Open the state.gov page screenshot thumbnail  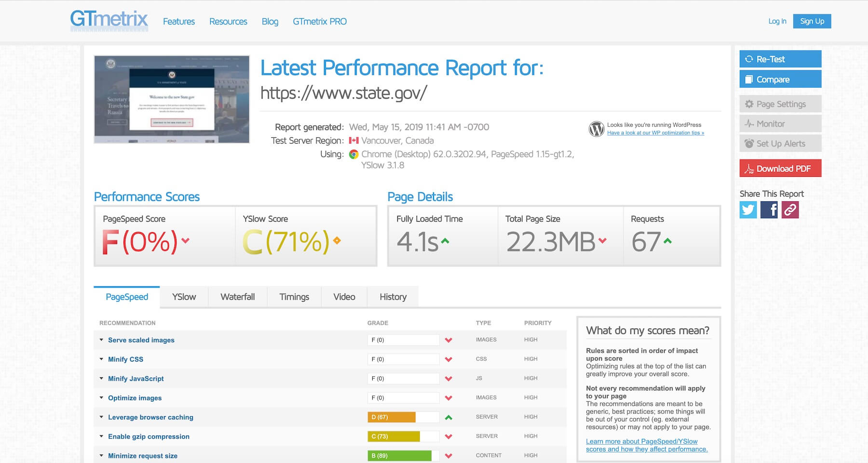coord(172,99)
